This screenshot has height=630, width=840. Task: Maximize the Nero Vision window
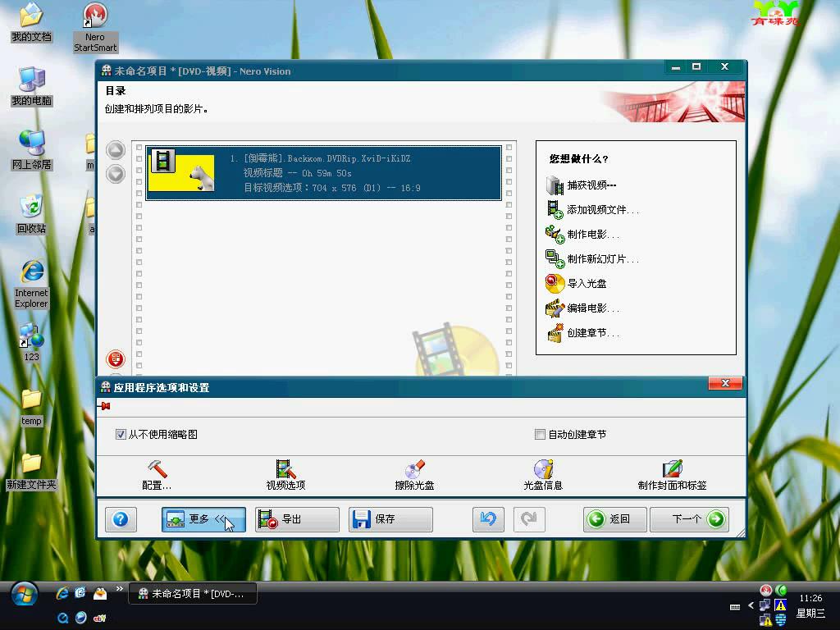(x=696, y=67)
